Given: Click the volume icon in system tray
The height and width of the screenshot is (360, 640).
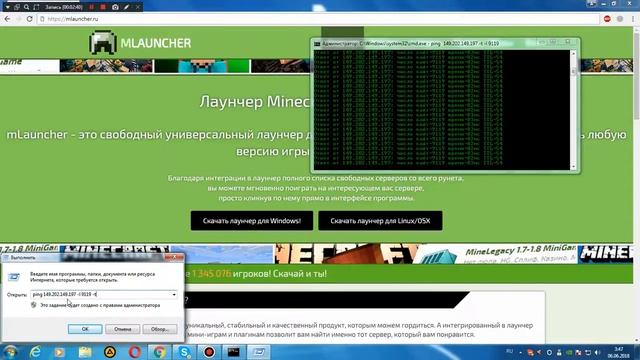Looking at the screenshot, I should pyautogui.click(x=598, y=352).
